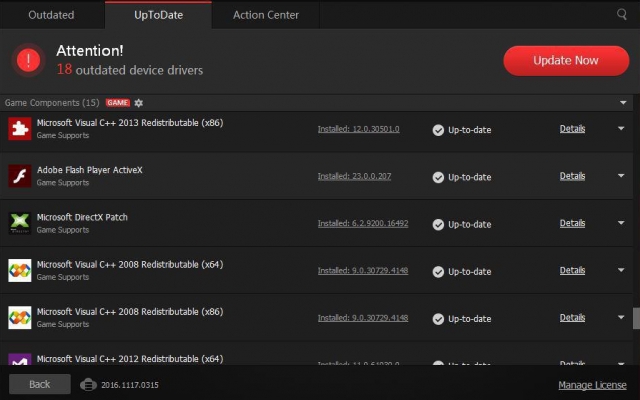
Task: Click Visual C++ 2008 x64 icon
Action: [20, 270]
